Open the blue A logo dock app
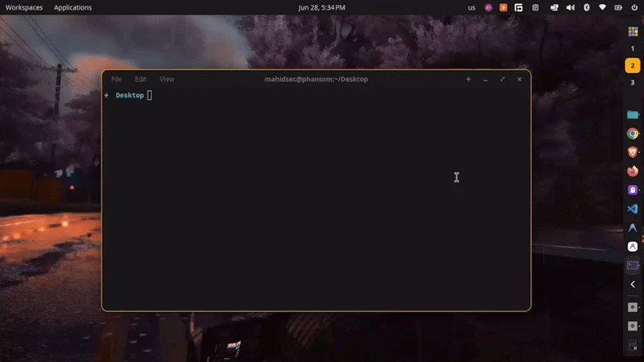This screenshot has height=362, width=644. click(633, 228)
